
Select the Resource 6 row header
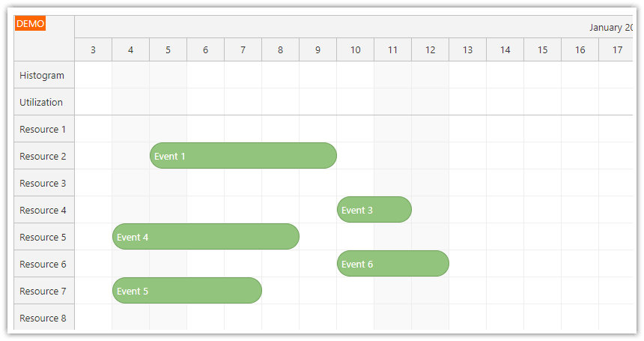[43, 265]
